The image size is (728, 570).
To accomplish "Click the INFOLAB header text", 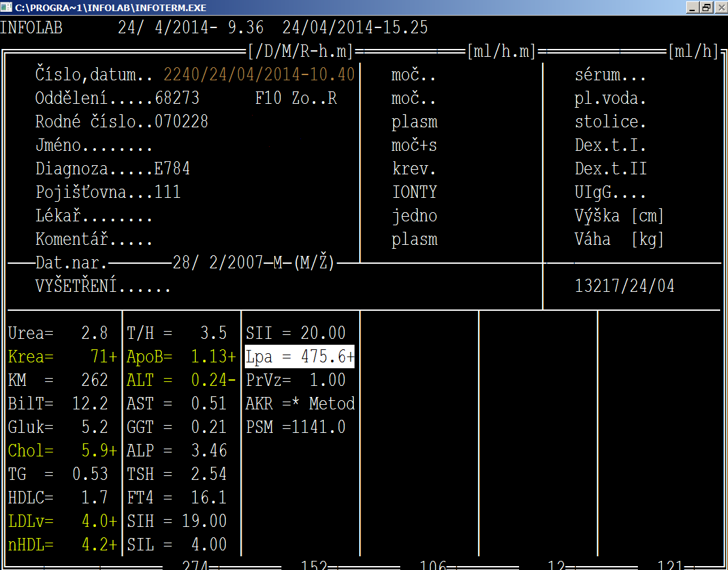I will tap(31, 27).
